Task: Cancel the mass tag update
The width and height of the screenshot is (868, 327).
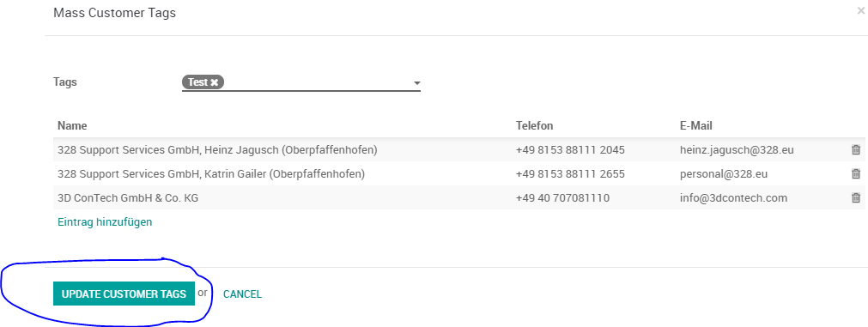Action: pos(242,294)
